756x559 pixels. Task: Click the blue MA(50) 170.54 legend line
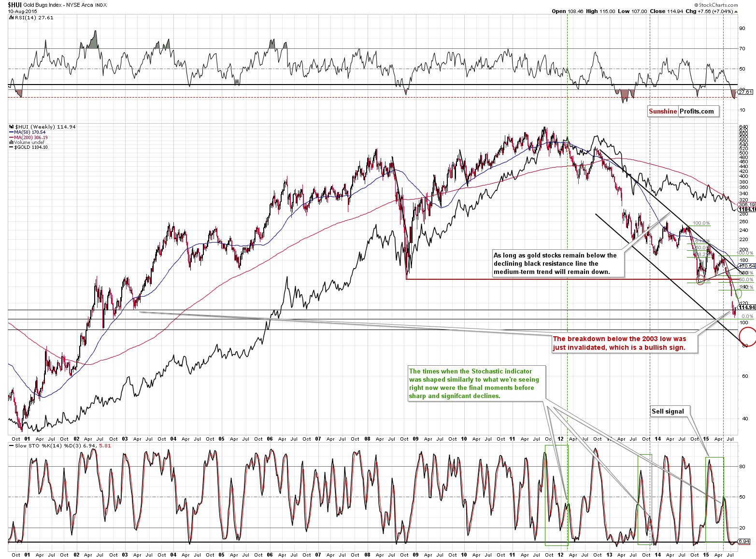point(28,132)
